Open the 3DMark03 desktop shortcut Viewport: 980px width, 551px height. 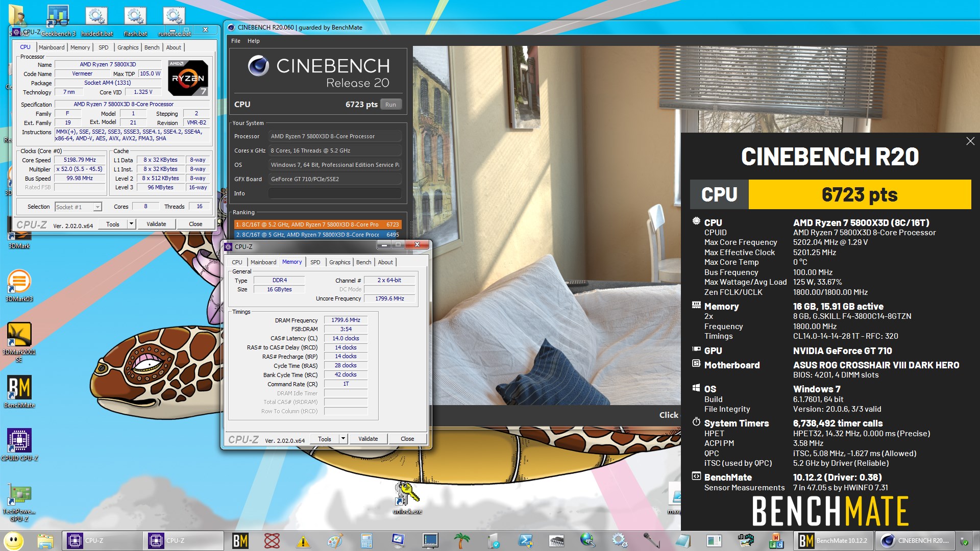pos(19,285)
